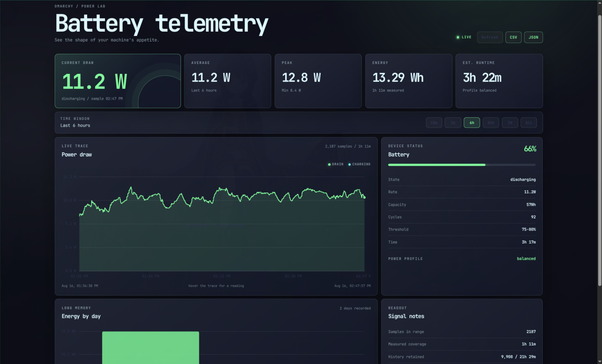Click the State 'discharging' value

[x=523, y=179]
